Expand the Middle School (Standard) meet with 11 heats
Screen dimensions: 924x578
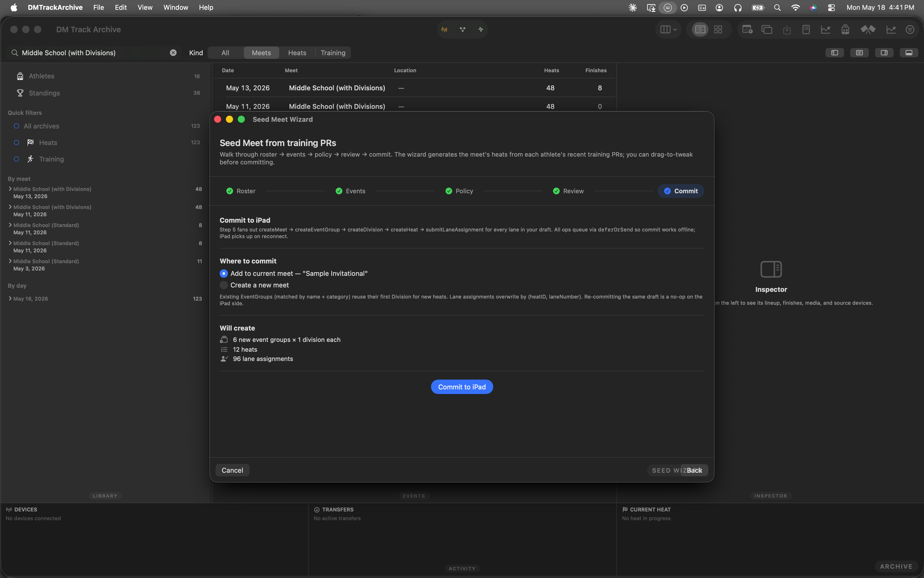pos(10,261)
